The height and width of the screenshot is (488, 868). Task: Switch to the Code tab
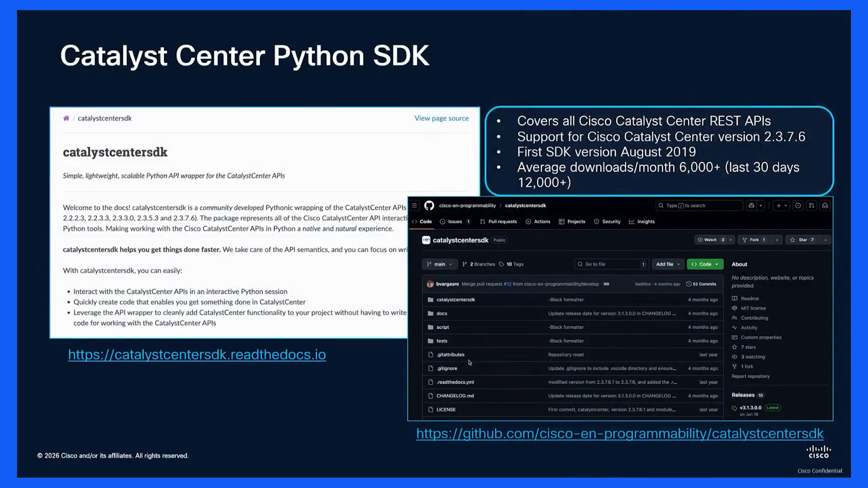422,222
